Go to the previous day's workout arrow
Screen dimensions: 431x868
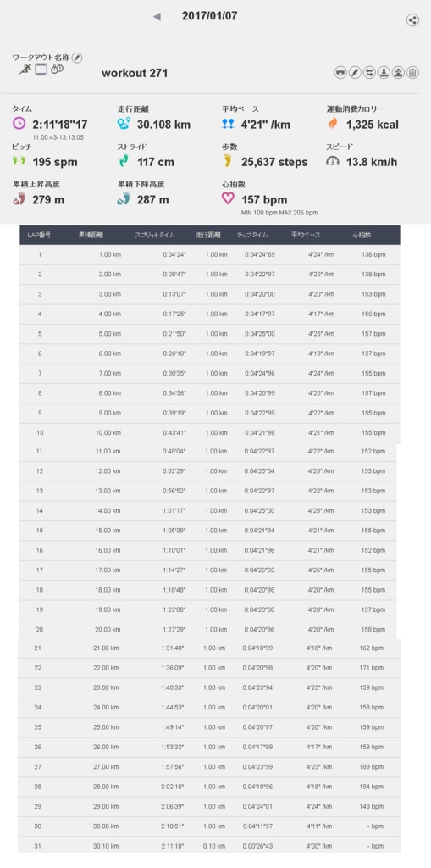pyautogui.click(x=157, y=17)
